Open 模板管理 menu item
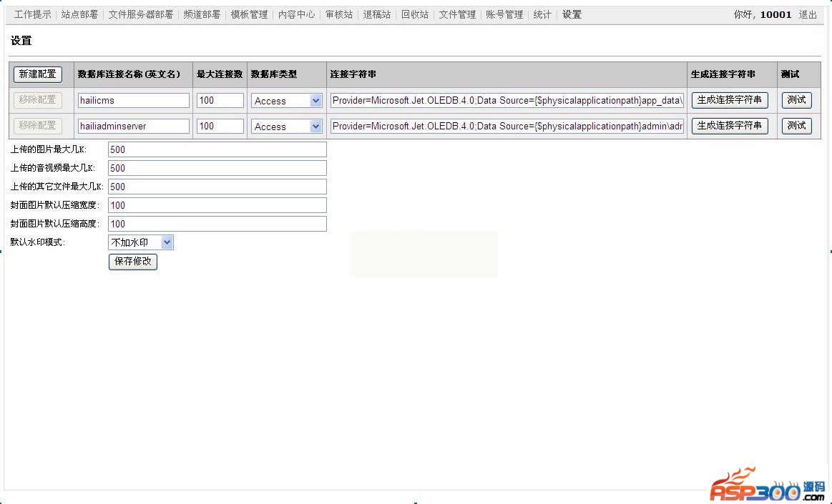Image resolution: width=832 pixels, height=504 pixels. (249, 15)
